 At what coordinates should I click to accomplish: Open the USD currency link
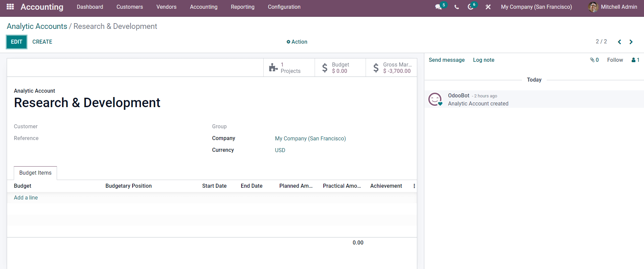point(280,150)
